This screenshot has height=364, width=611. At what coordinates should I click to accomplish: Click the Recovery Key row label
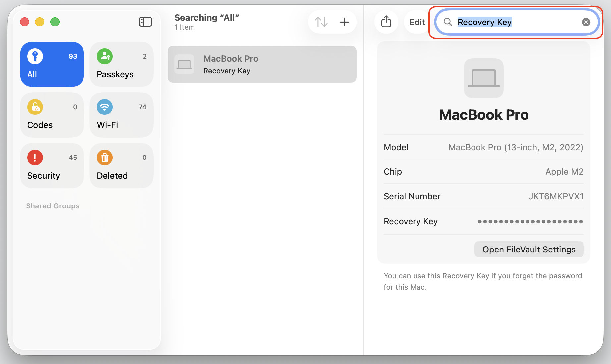411,221
